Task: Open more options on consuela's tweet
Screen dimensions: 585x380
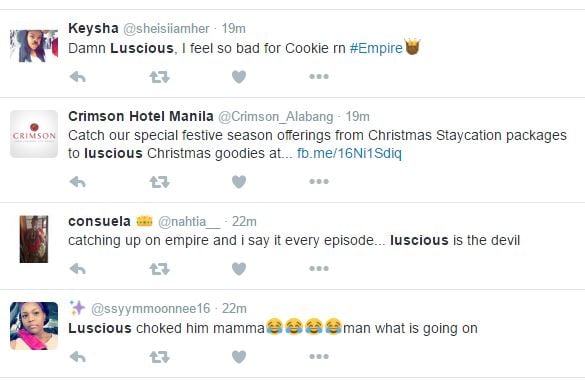Action: (319, 268)
